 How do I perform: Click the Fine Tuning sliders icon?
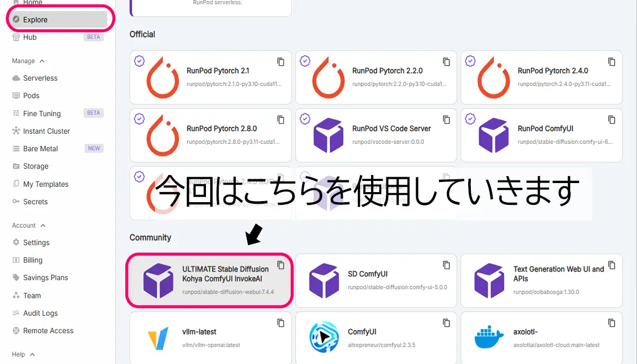coord(16,113)
